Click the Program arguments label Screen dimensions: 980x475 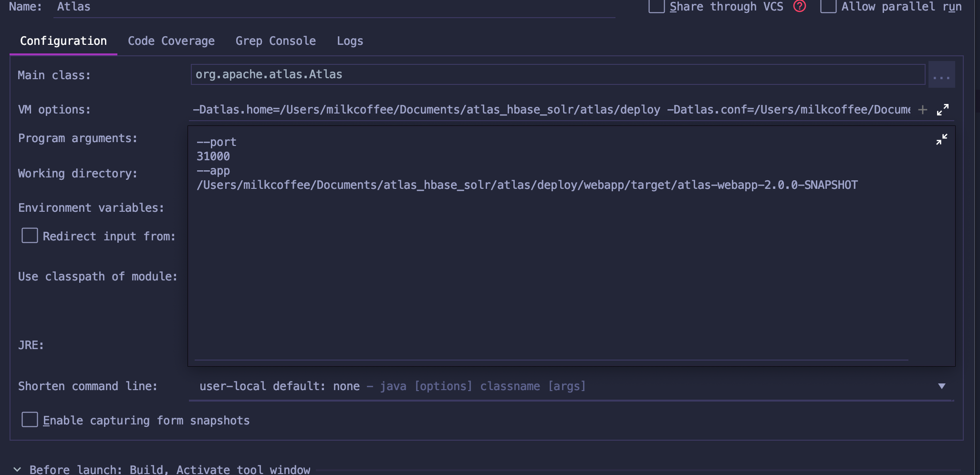click(x=78, y=138)
